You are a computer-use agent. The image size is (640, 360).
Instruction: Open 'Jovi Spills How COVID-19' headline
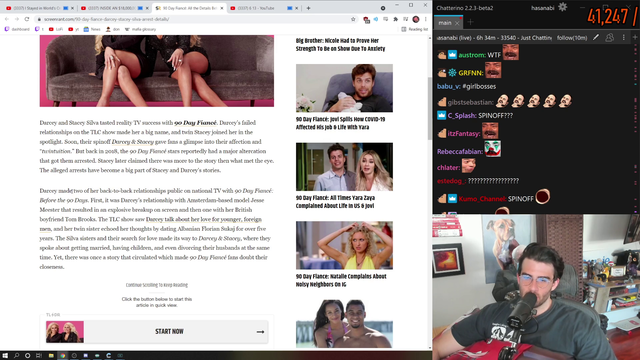(340, 123)
